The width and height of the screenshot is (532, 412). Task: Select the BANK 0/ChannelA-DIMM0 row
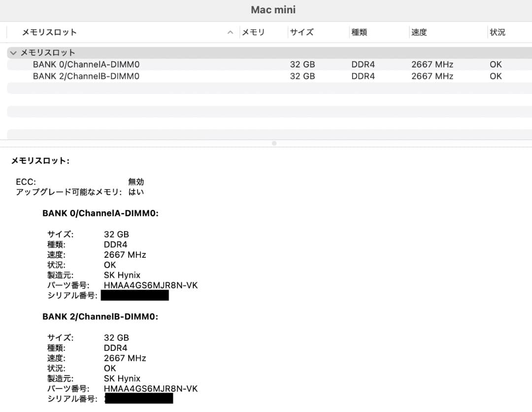point(86,64)
